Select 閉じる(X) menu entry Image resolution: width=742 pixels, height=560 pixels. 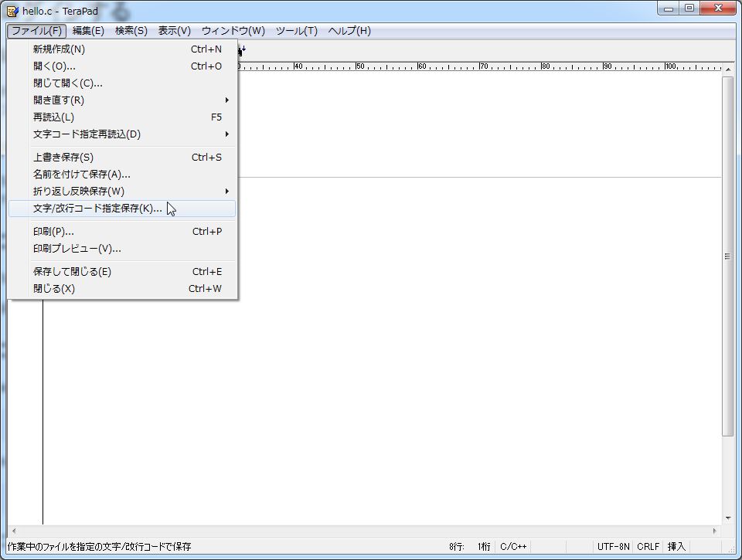[x=122, y=289]
